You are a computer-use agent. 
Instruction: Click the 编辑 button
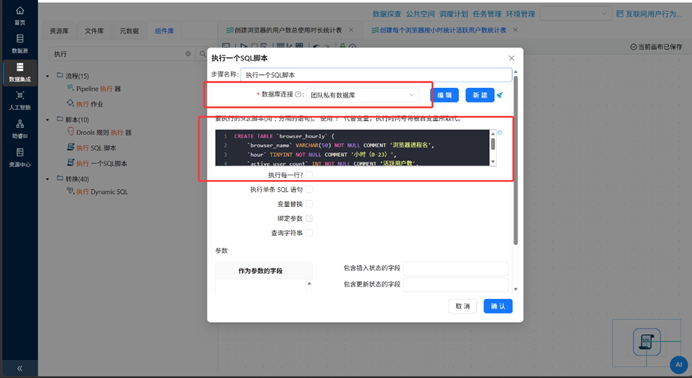click(444, 95)
